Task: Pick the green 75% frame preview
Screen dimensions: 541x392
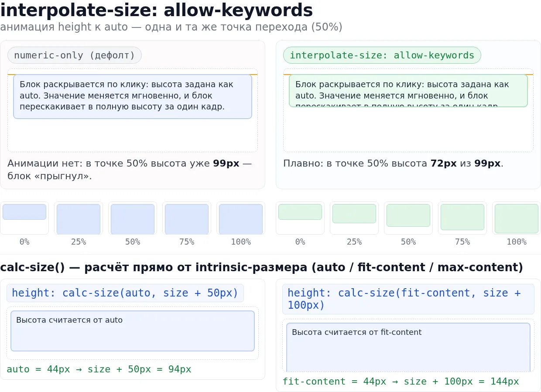Action: [462, 217]
